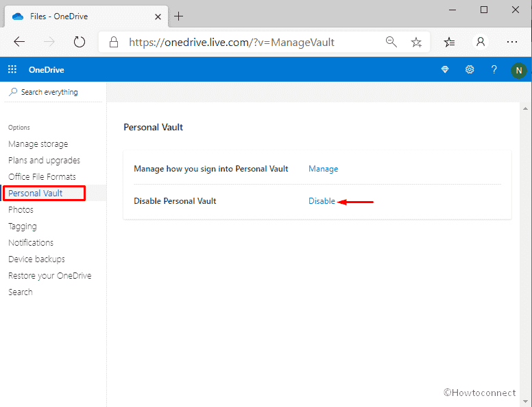This screenshot has height=407, width=532.
Task: Open Tagging option
Action: click(x=23, y=226)
